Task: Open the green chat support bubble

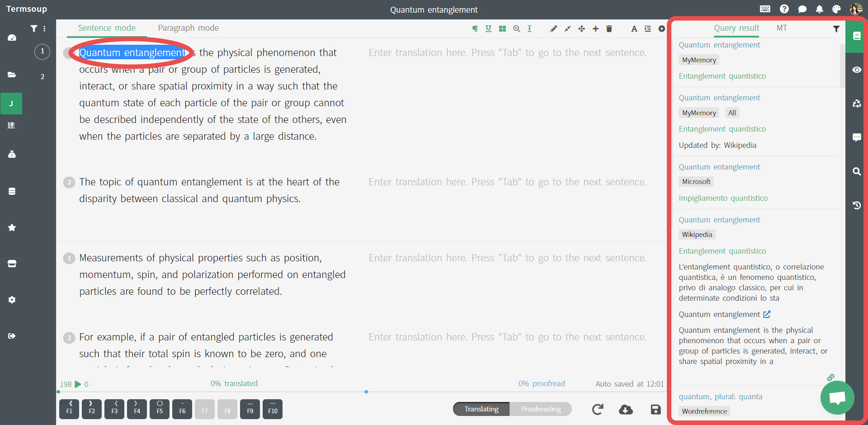Action: click(837, 398)
